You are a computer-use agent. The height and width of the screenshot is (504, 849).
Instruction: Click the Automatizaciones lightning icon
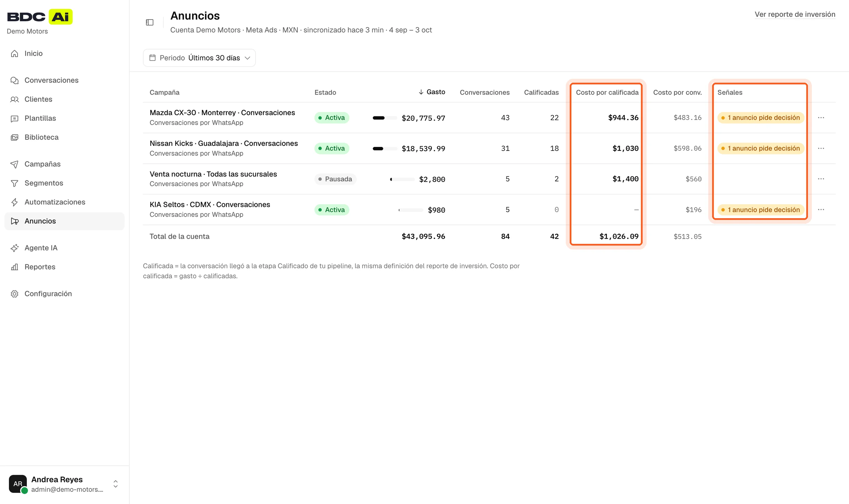point(14,202)
